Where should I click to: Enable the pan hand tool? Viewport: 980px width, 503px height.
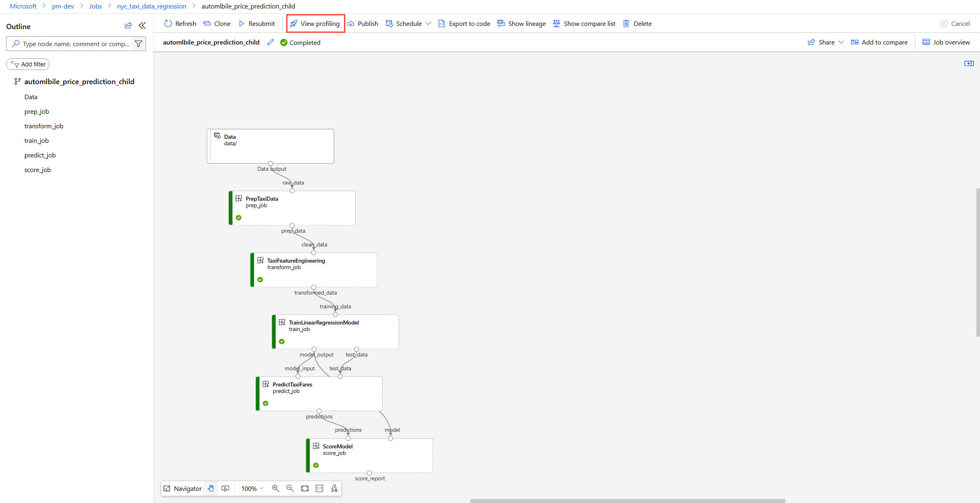point(211,488)
